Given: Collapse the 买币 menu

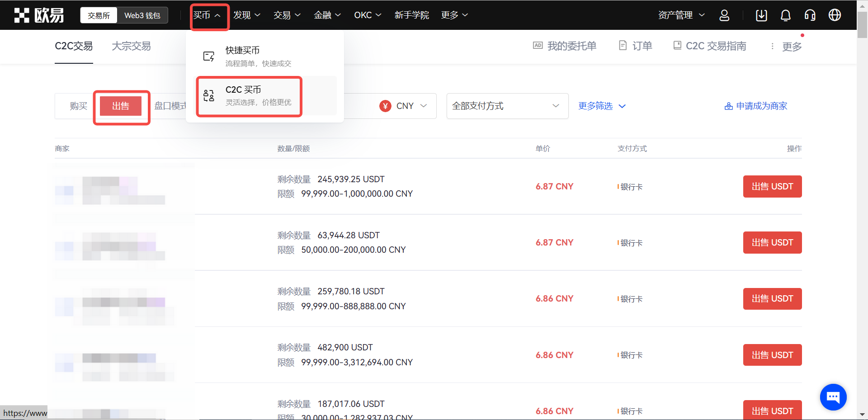Looking at the screenshot, I should click(207, 15).
